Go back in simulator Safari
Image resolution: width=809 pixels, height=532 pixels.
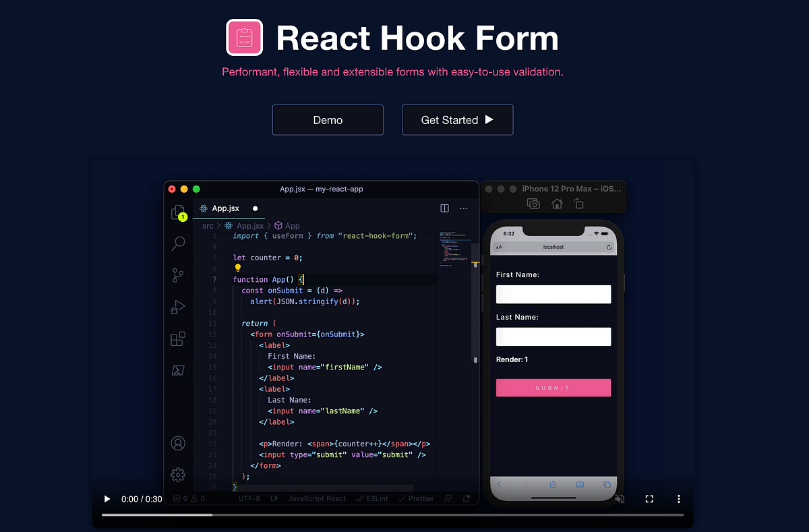pyautogui.click(x=500, y=484)
